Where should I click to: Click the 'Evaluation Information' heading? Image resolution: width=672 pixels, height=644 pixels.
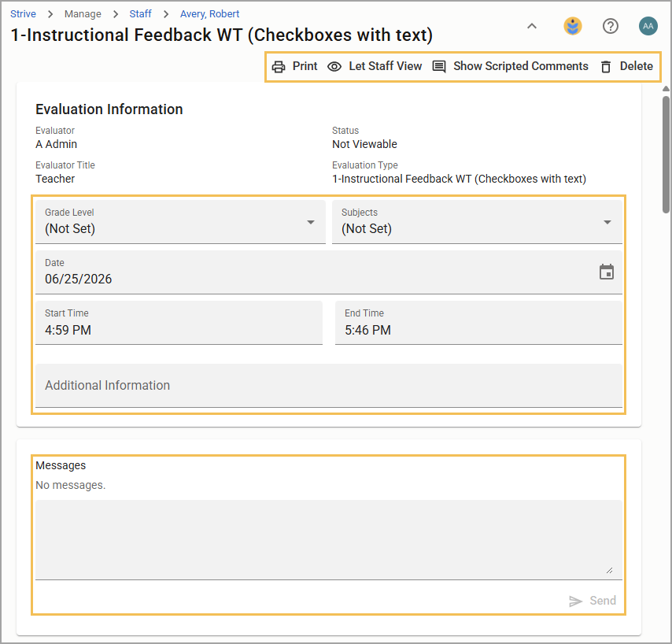tap(109, 109)
